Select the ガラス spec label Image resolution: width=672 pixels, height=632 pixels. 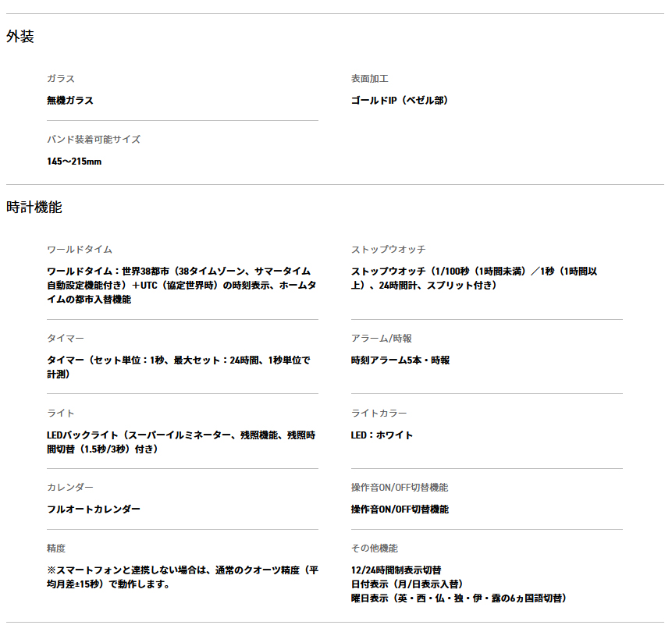(61, 79)
